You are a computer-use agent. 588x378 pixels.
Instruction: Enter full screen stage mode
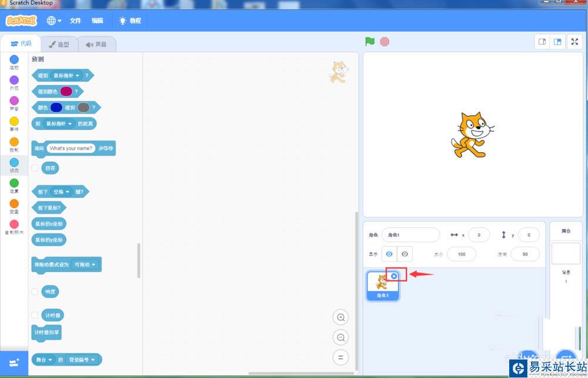[x=574, y=42]
